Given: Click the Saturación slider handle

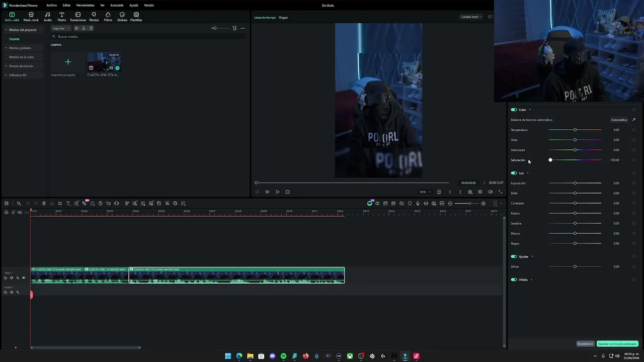Looking at the screenshot, I should click(550, 160).
